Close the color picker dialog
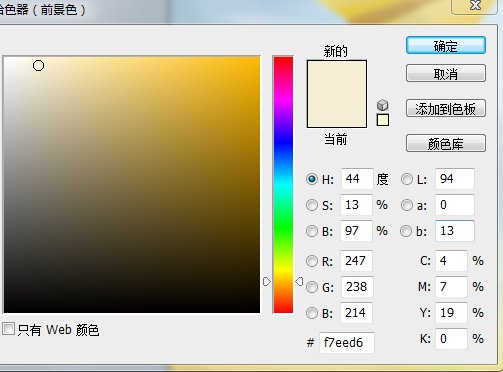The image size is (503, 372). click(x=475, y=6)
